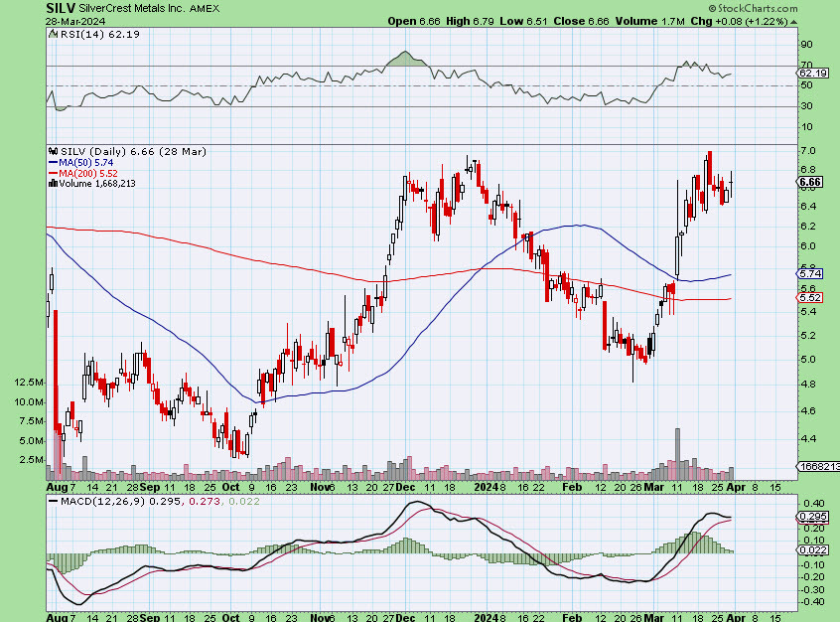
Task: Click the up triangle after Chg percentage
Action: tap(793, 22)
